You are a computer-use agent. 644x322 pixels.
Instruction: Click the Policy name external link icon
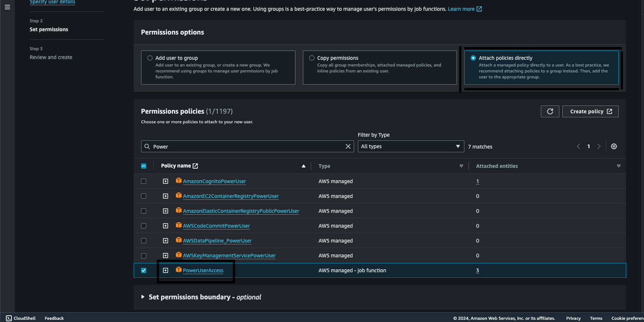tap(195, 166)
